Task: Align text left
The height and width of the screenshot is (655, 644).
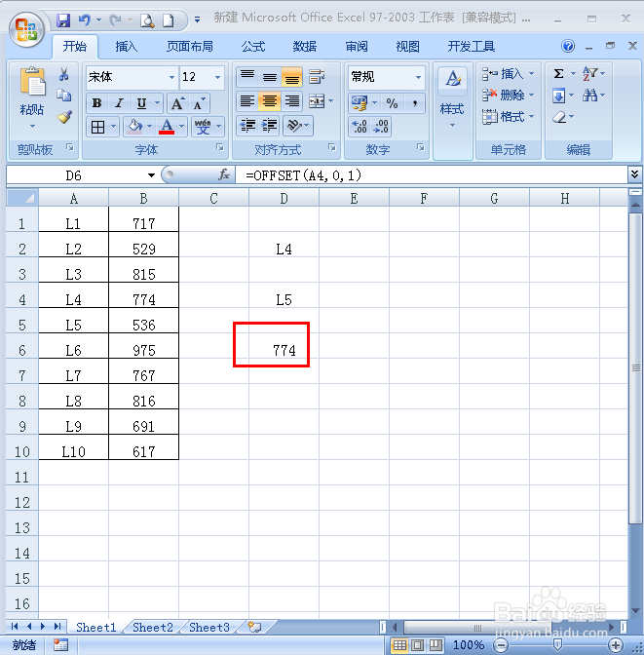Action: pos(247,101)
